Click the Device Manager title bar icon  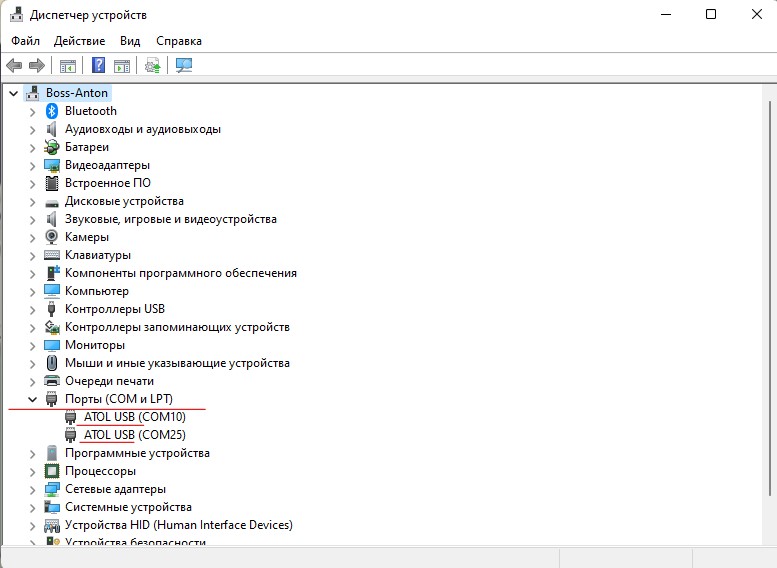pyautogui.click(x=16, y=15)
